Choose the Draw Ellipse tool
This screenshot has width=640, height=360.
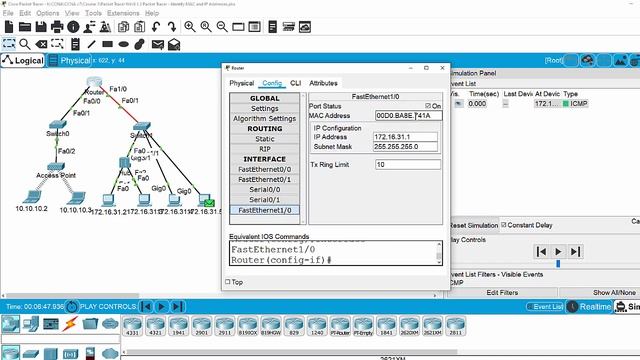tap(124, 44)
